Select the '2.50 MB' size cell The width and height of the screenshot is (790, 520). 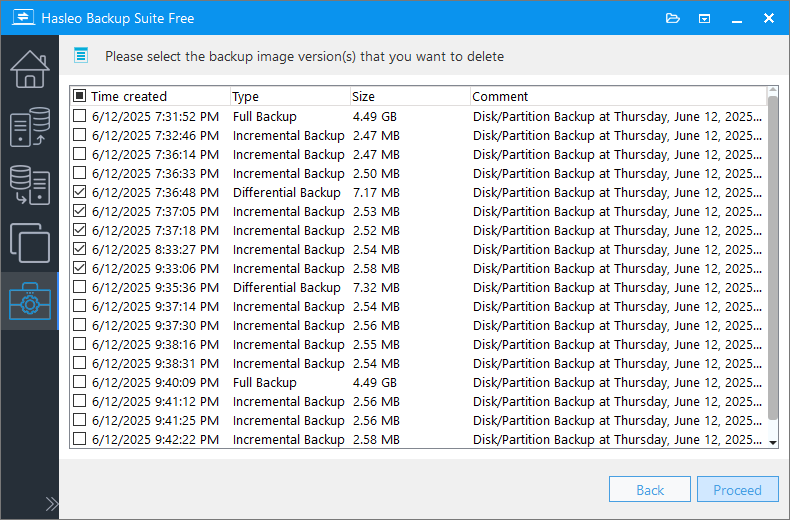[376, 173]
